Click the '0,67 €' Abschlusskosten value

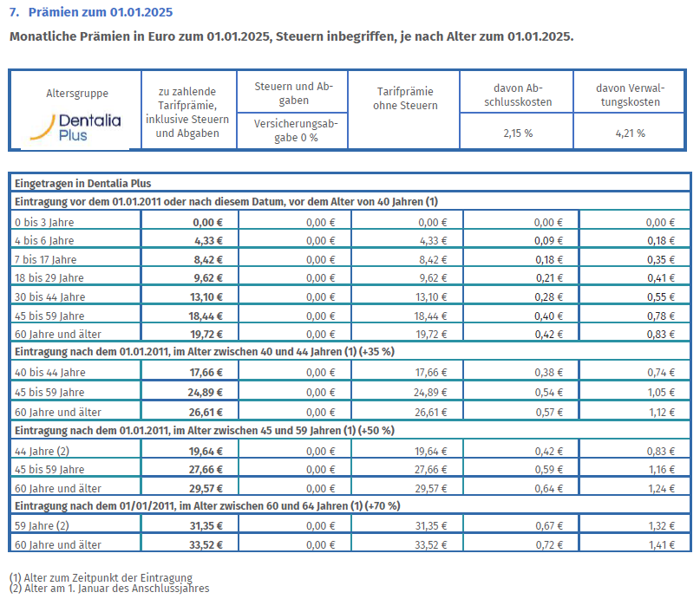[x=549, y=525]
